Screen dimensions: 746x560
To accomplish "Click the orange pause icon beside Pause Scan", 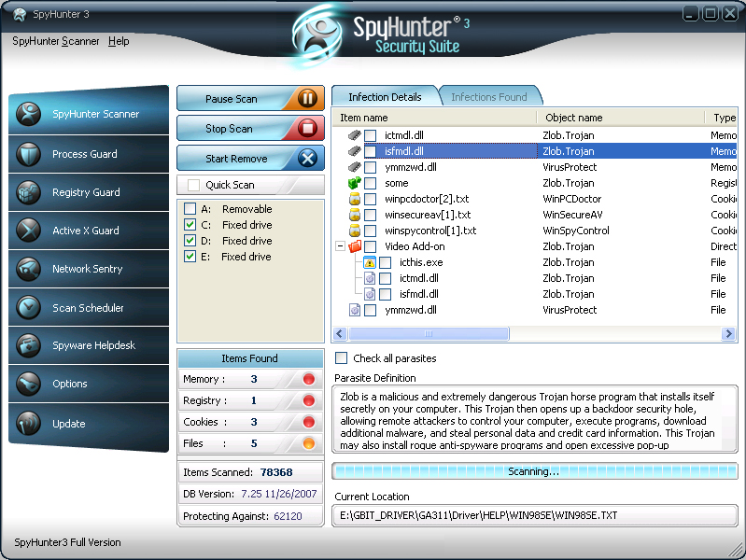I will 307,99.
